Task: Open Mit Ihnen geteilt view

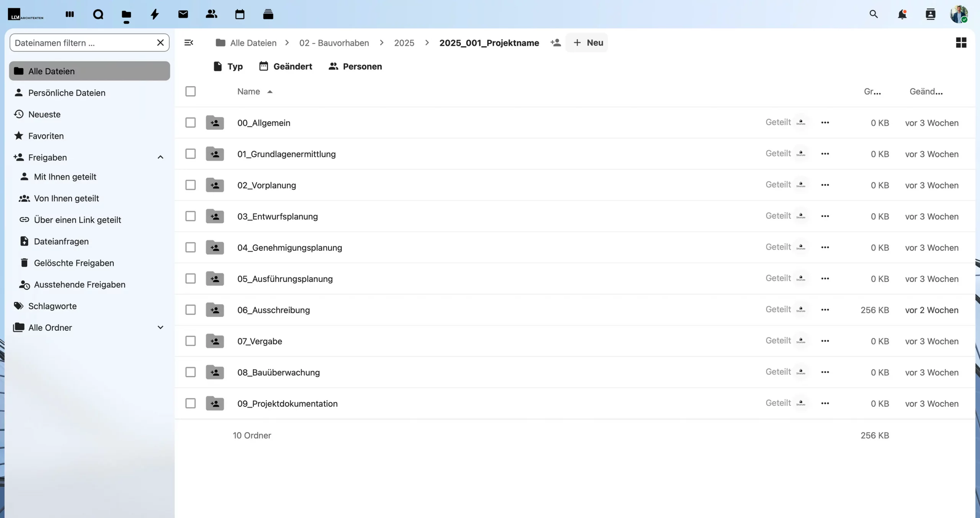Action: [x=65, y=176]
